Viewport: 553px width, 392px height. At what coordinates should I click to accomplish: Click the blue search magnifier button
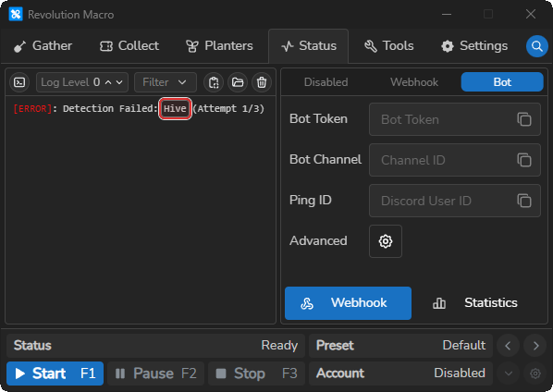pos(536,46)
